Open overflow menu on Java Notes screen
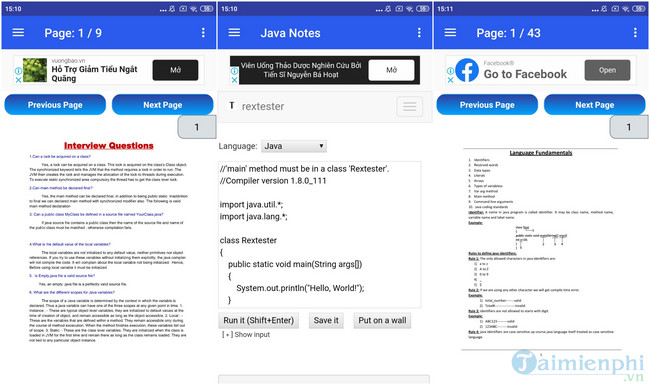The image size is (650, 385). click(x=419, y=33)
